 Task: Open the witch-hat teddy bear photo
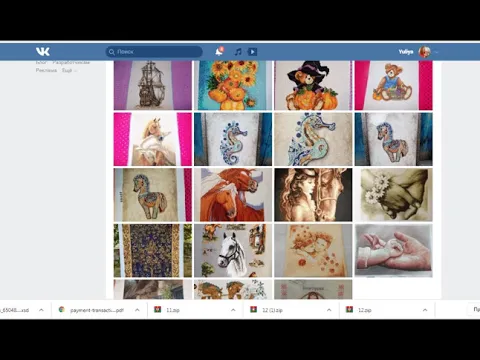click(x=313, y=85)
